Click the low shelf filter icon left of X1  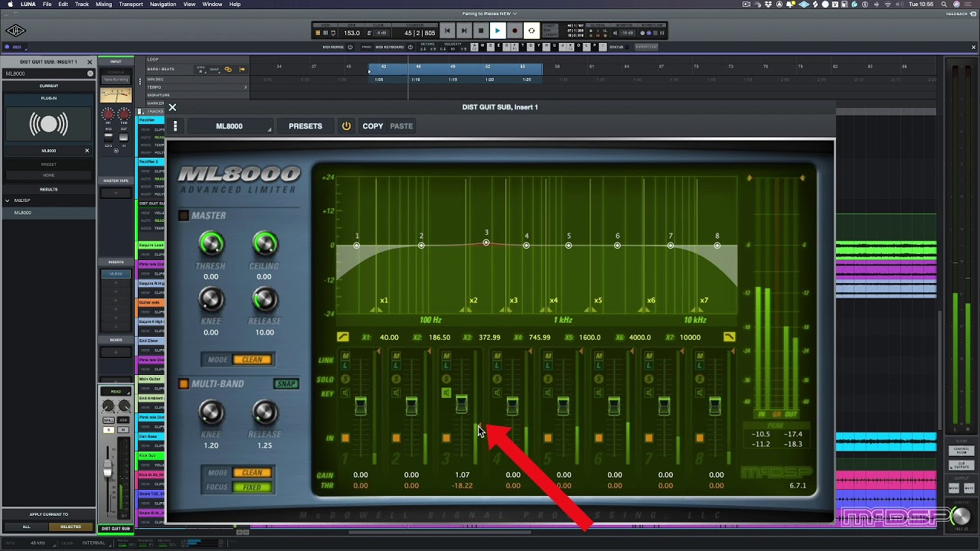pyautogui.click(x=342, y=337)
